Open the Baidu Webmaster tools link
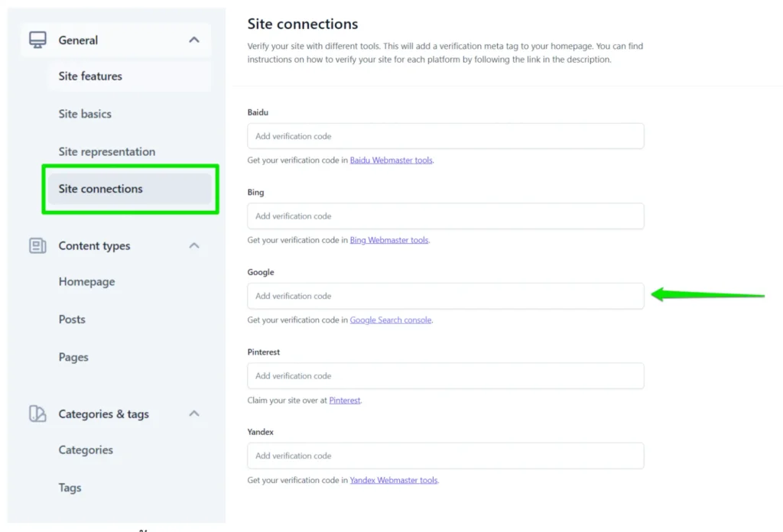This screenshot has height=532, width=783. (391, 161)
